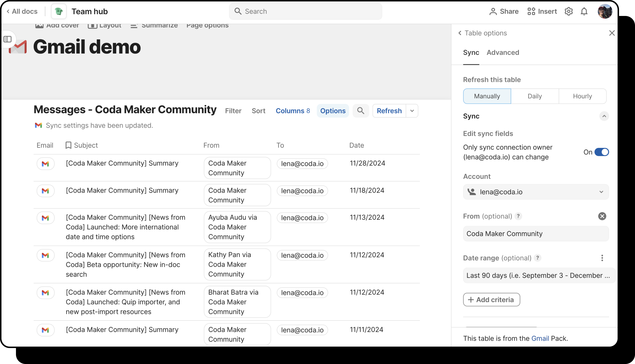Switch to the Advanced tab
The image size is (635, 364).
(x=503, y=52)
